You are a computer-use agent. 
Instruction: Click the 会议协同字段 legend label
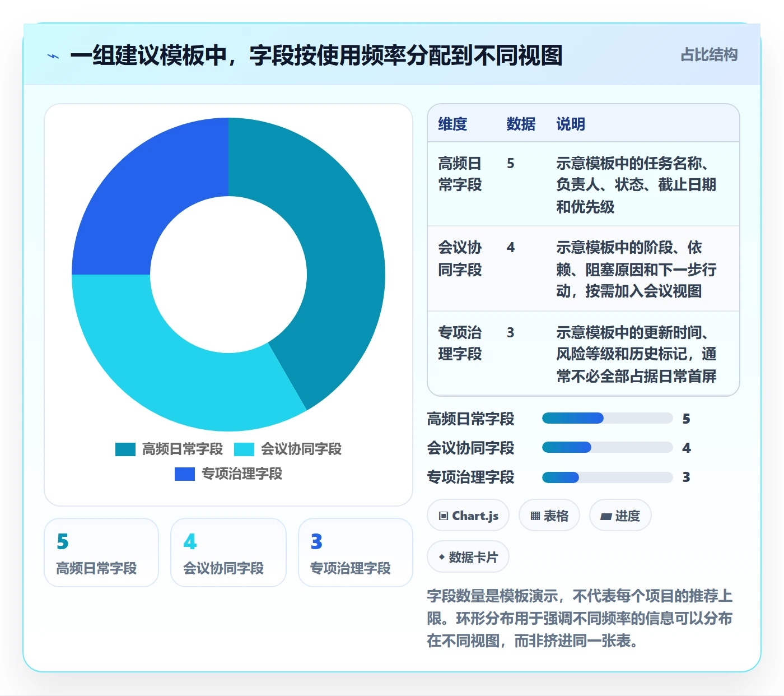pos(301,449)
